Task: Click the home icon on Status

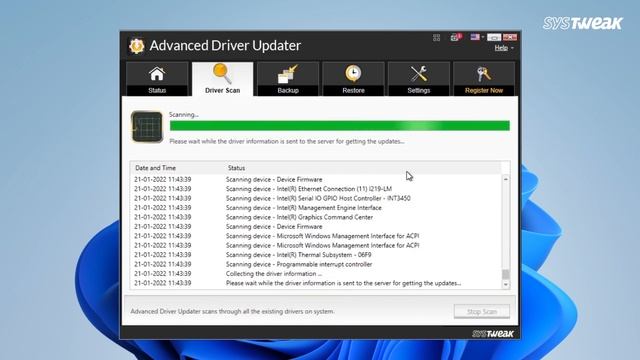Action: click(157, 74)
